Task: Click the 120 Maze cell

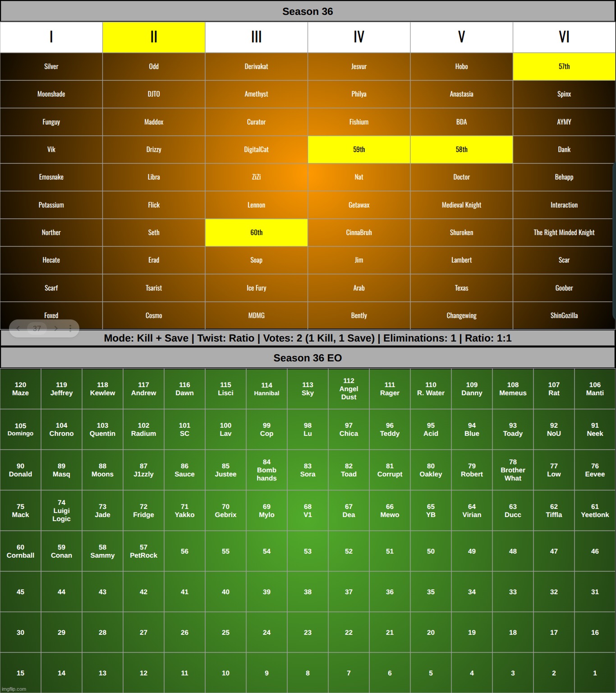Action: point(20,388)
